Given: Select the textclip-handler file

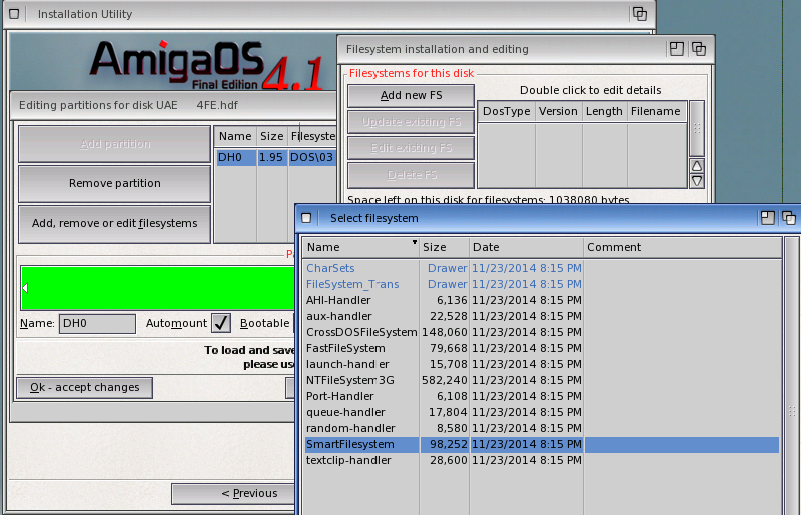Looking at the screenshot, I should (x=349, y=460).
